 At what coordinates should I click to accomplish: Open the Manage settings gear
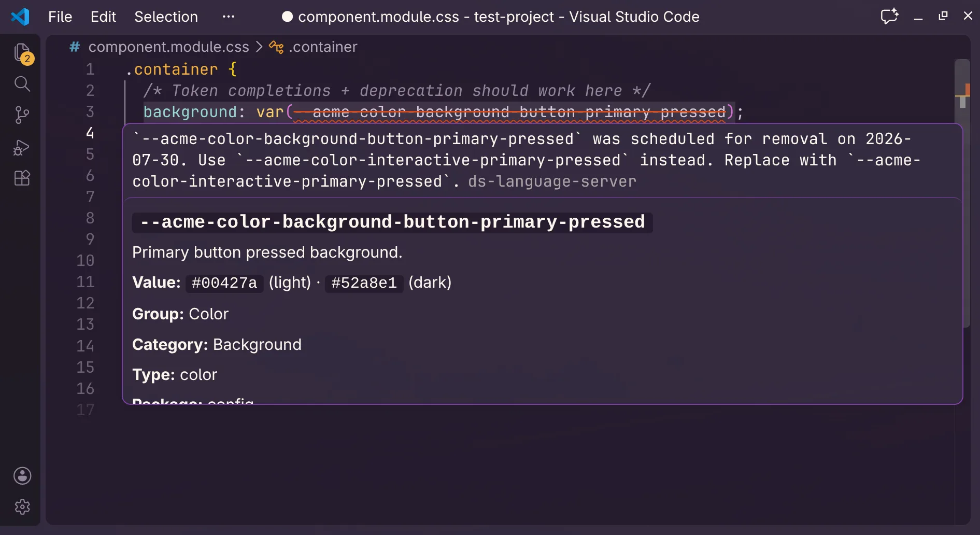pyautogui.click(x=22, y=507)
